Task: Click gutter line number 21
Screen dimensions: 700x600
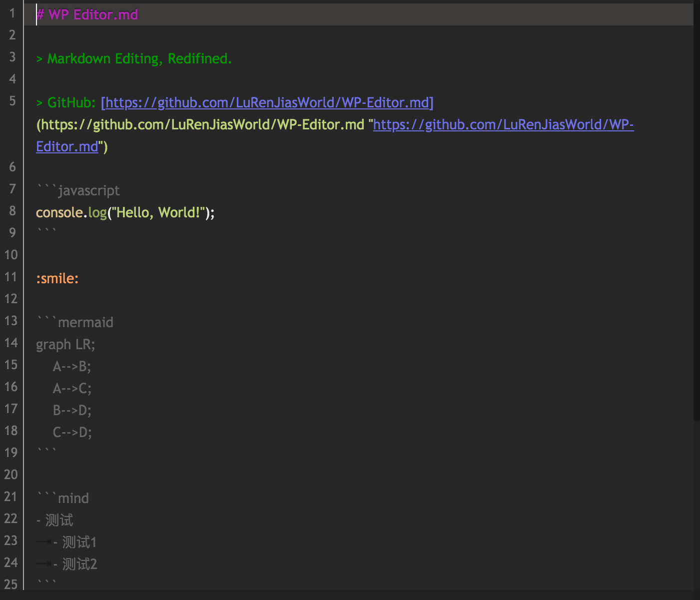Action: (10, 497)
